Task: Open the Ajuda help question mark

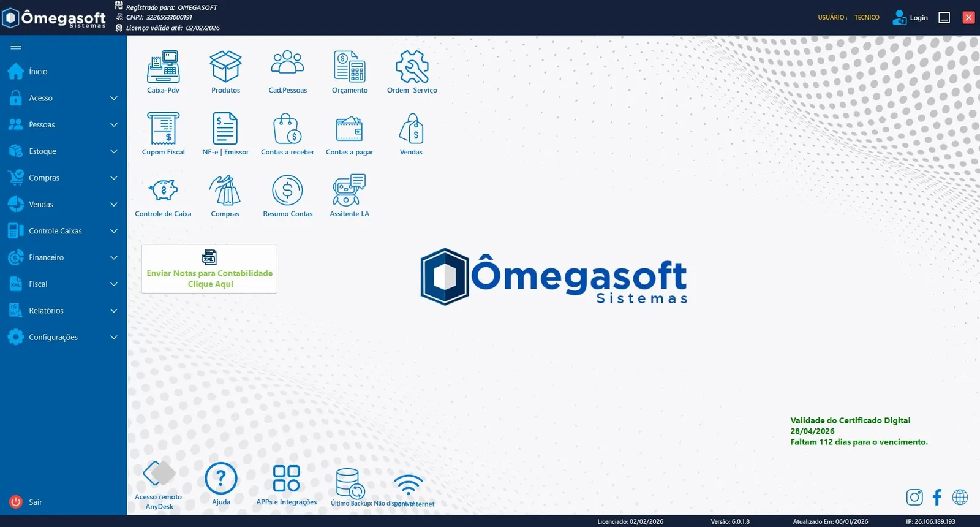Action: click(x=221, y=479)
